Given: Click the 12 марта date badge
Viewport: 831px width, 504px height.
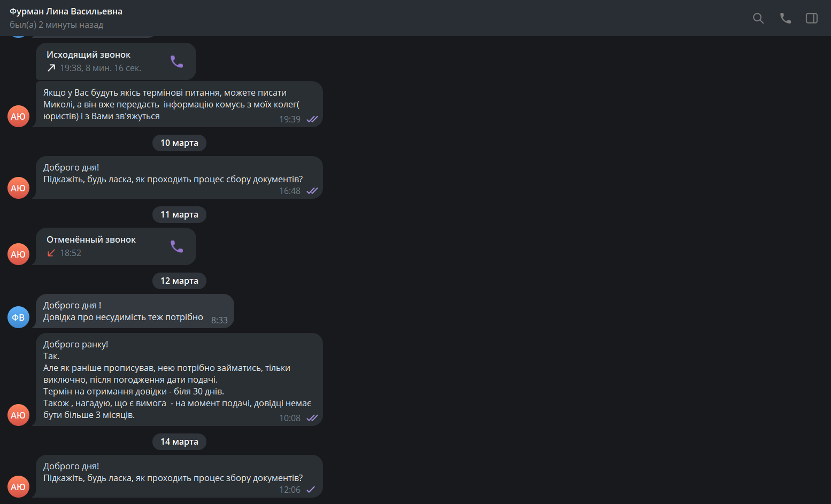Looking at the screenshot, I should pos(179,281).
